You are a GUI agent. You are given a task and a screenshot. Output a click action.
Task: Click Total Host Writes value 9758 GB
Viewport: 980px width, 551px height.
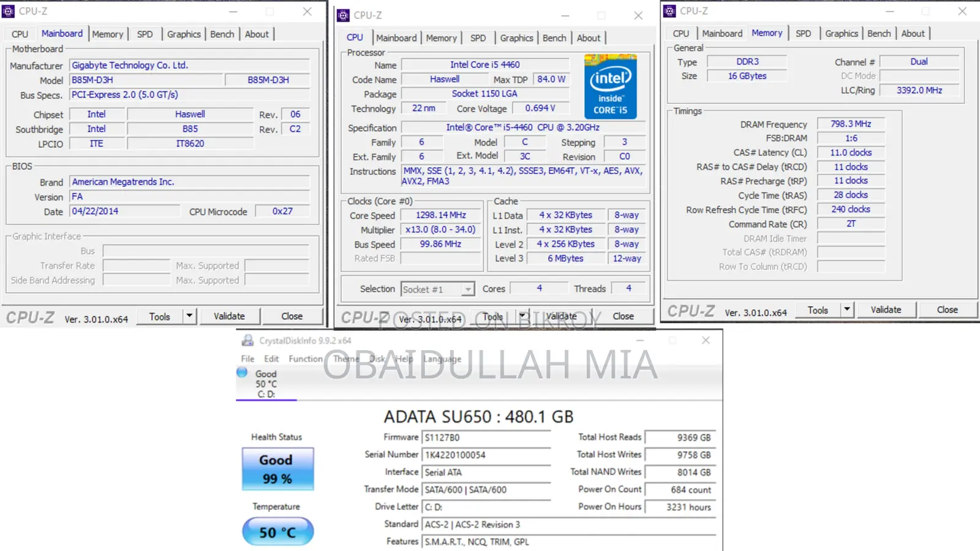pyautogui.click(x=680, y=455)
